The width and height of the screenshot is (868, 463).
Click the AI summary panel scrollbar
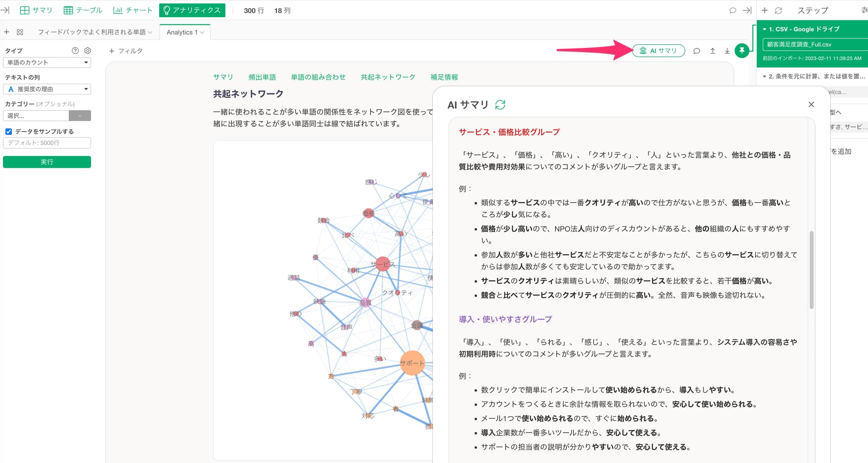click(x=811, y=270)
